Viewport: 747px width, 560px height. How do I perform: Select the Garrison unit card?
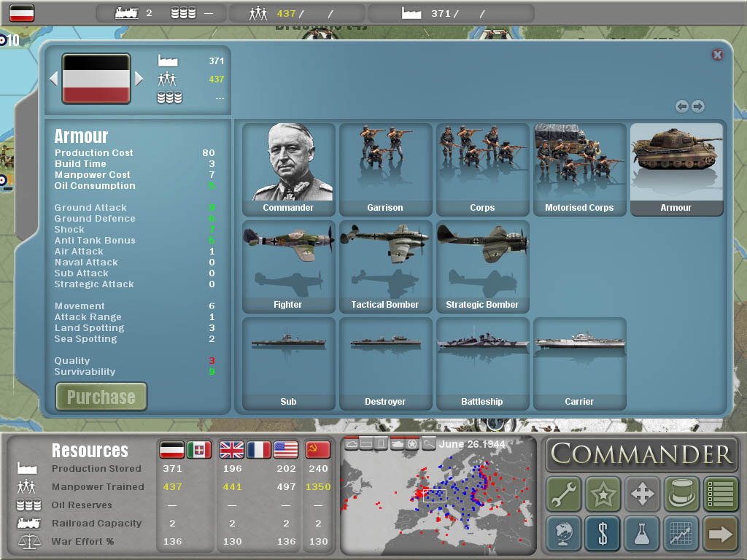pos(385,169)
